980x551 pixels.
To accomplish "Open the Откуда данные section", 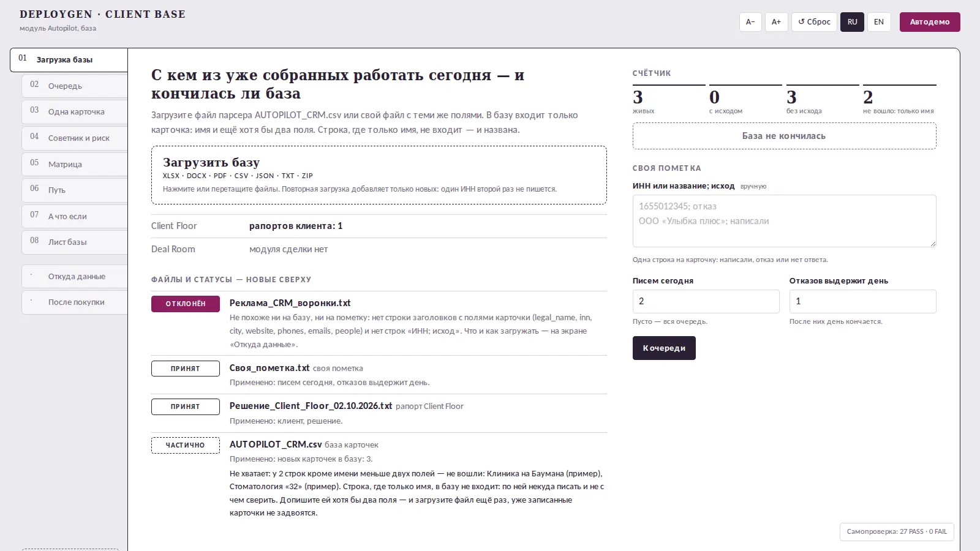I will coord(75,276).
